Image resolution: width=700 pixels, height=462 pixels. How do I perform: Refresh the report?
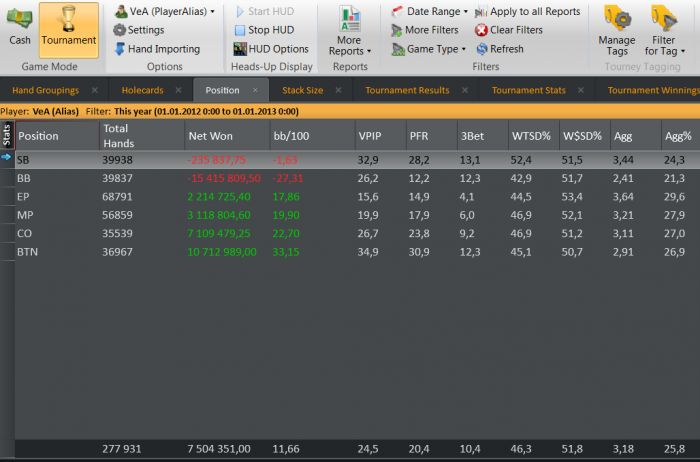point(500,49)
